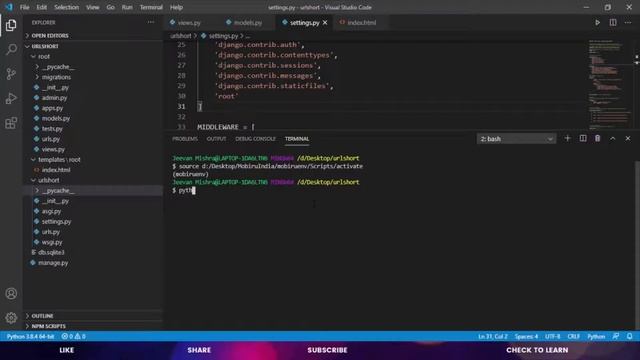Open the Terminal menu
Screen dimensions: 640x360
click(151, 7)
